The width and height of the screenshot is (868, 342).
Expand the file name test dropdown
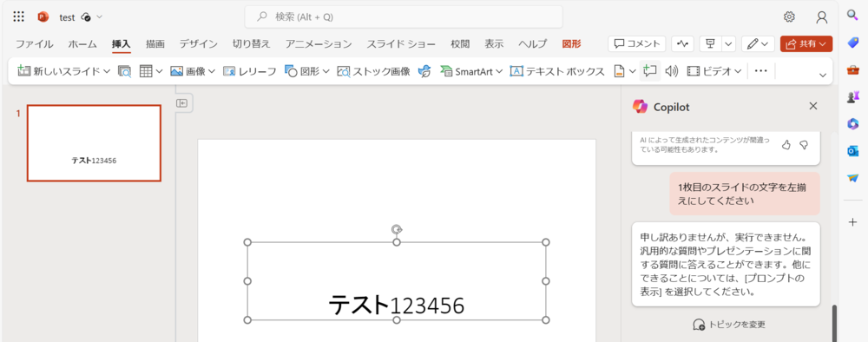tap(100, 17)
